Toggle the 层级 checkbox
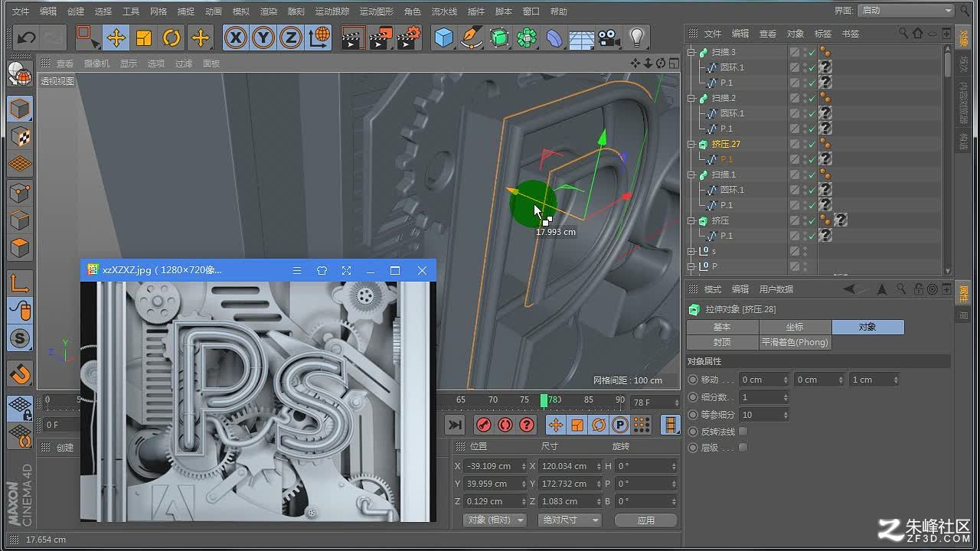980x551 pixels. (x=743, y=448)
